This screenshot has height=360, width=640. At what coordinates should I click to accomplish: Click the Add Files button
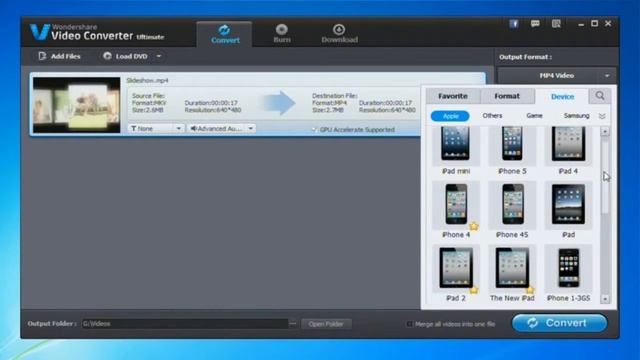(x=60, y=56)
